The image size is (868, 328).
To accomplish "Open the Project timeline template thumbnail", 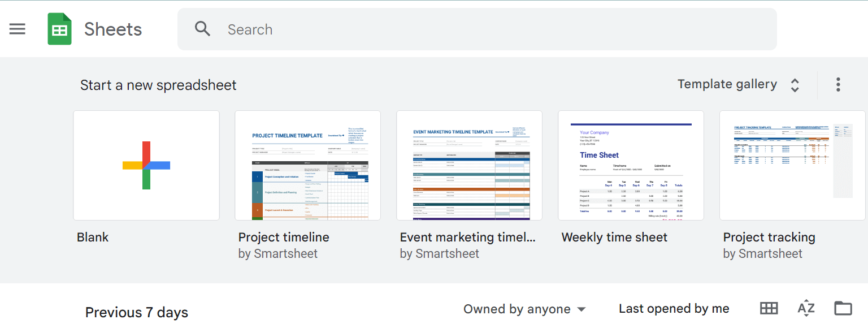I will 307,165.
